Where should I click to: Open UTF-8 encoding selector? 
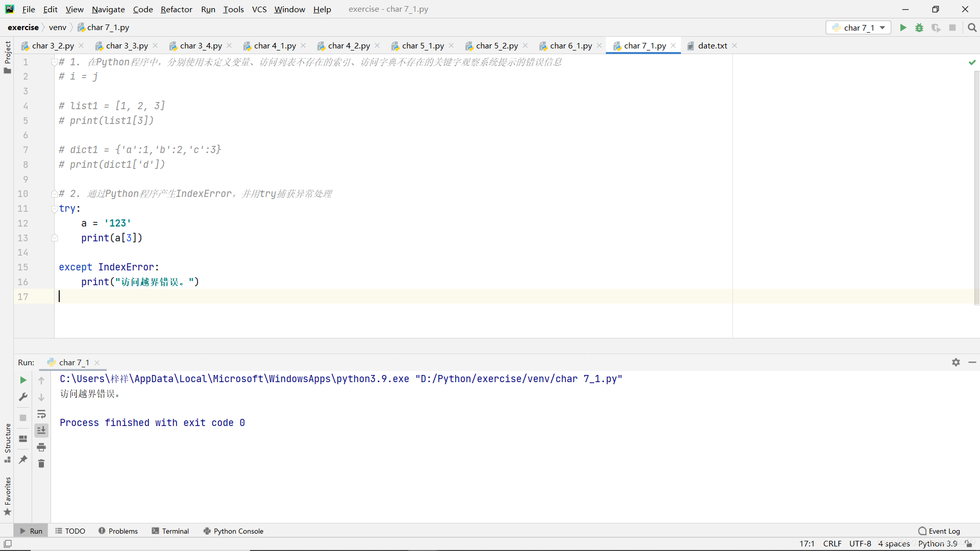[x=860, y=544]
